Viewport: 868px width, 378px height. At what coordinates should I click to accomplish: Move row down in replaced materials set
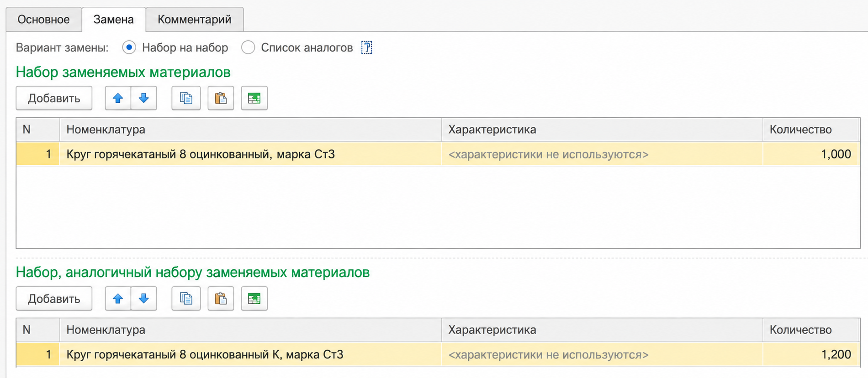(x=144, y=98)
